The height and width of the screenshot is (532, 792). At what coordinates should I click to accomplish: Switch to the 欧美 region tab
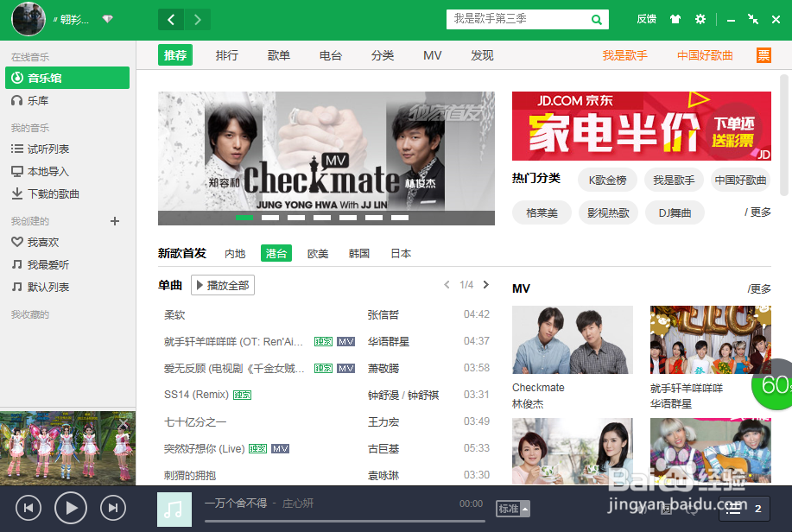click(317, 253)
